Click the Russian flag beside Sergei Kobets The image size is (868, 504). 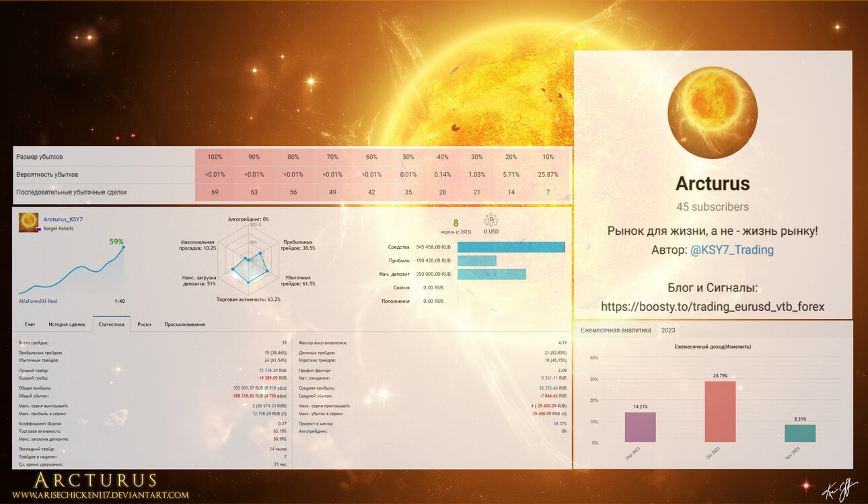click(40, 229)
